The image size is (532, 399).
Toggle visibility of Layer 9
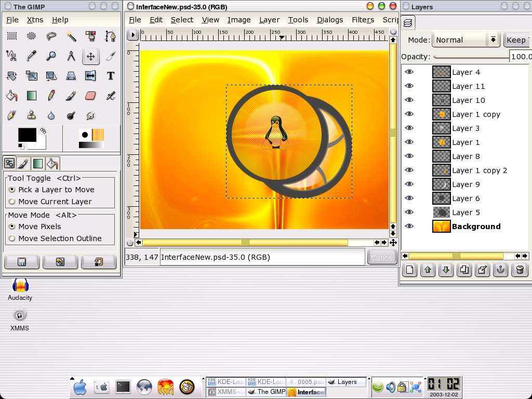click(409, 184)
